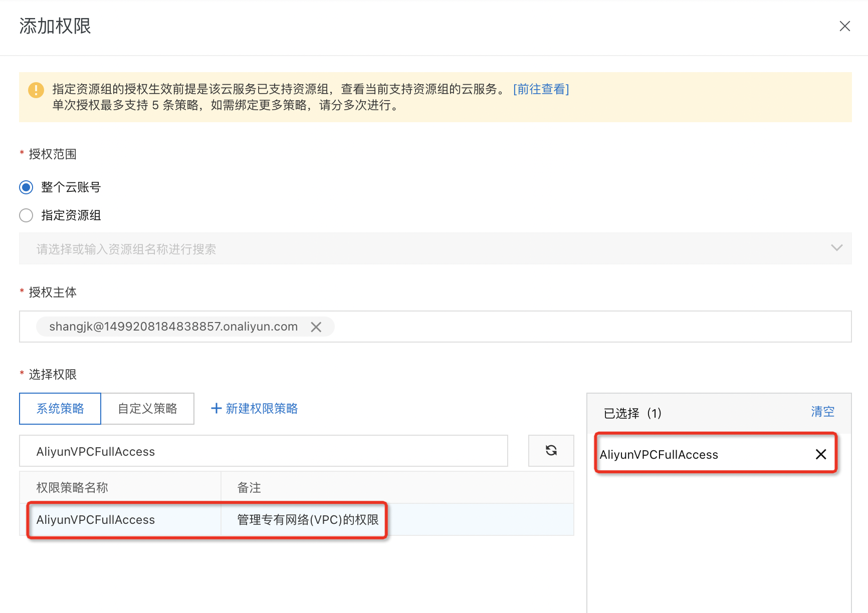
Task: Click the 权限策略名称 column header
Action: pos(120,488)
